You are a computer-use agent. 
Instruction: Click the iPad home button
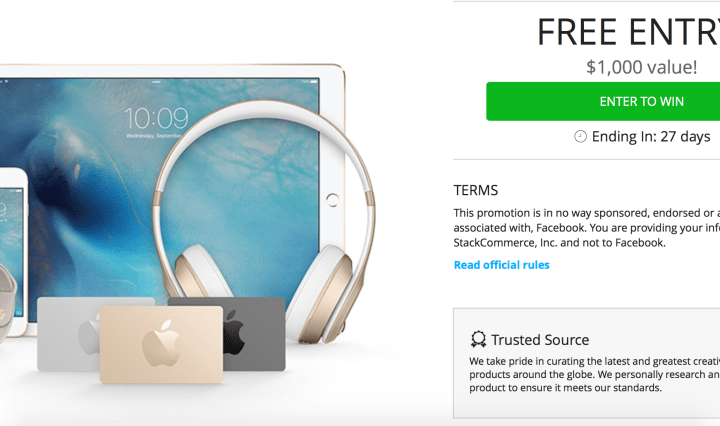point(332,200)
